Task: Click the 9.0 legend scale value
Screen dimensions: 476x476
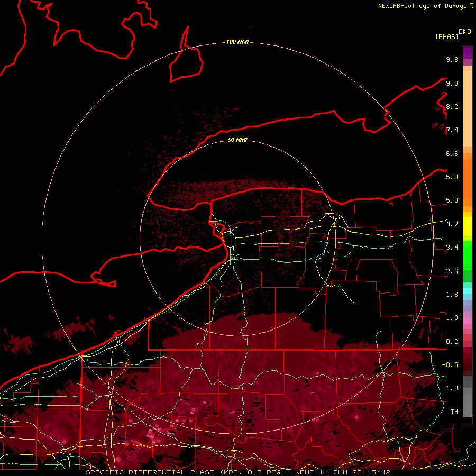Action: click(452, 83)
